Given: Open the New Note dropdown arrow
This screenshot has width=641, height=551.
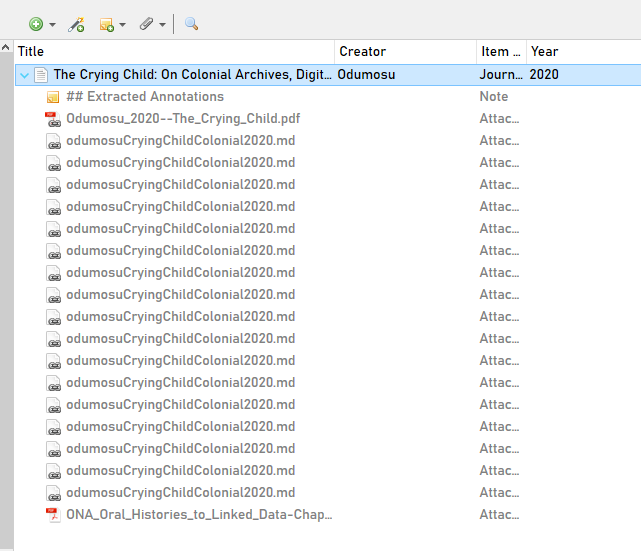Looking at the screenshot, I should [122, 25].
